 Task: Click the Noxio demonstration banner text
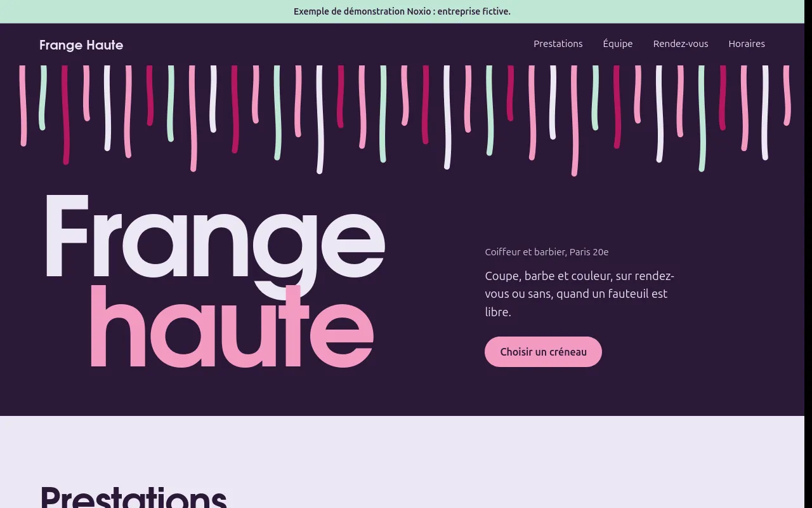[x=402, y=11]
